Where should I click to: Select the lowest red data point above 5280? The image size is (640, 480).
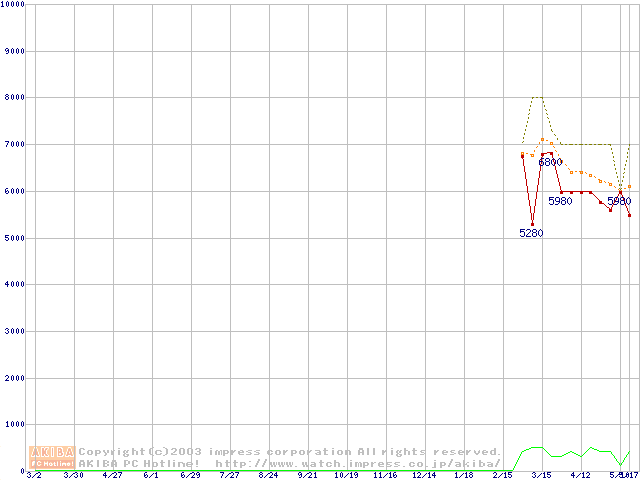point(532,224)
